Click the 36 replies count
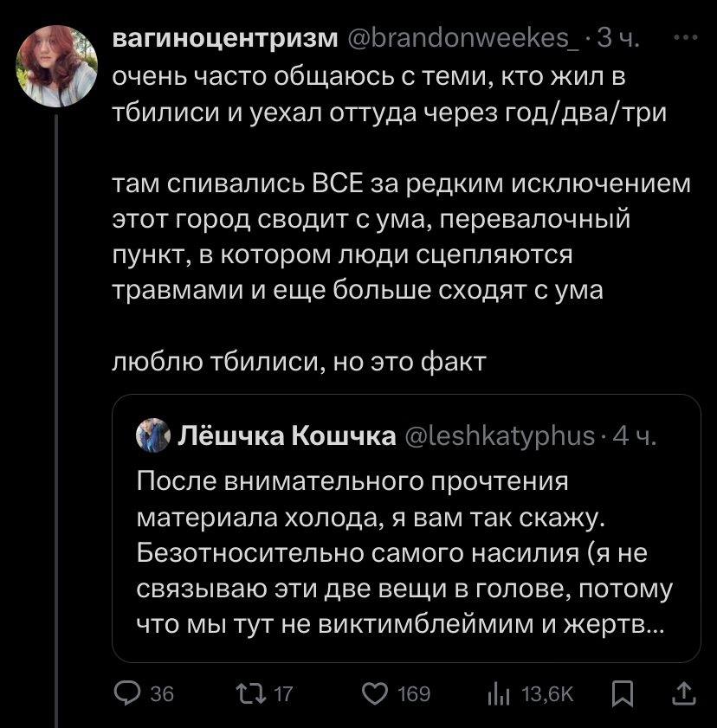 pos(162,693)
